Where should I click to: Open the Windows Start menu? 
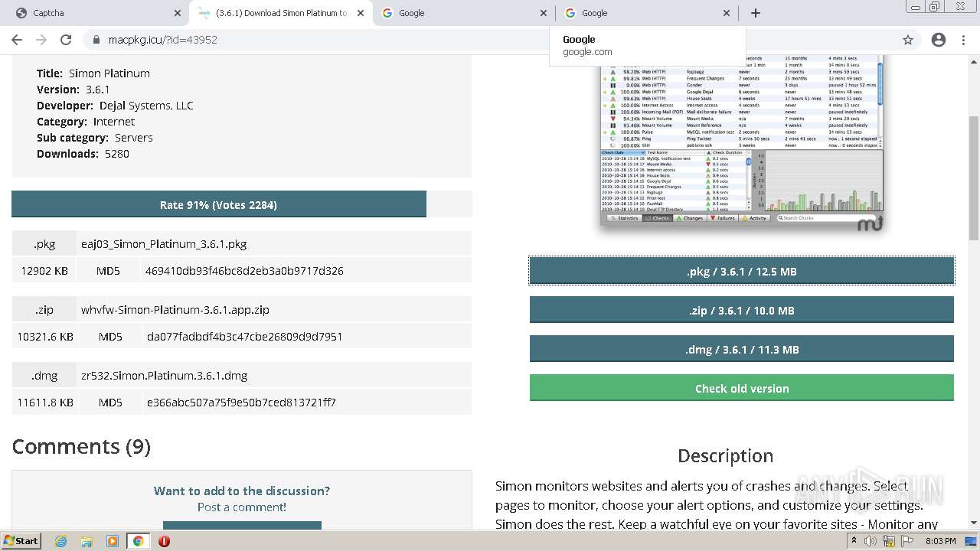(21, 540)
